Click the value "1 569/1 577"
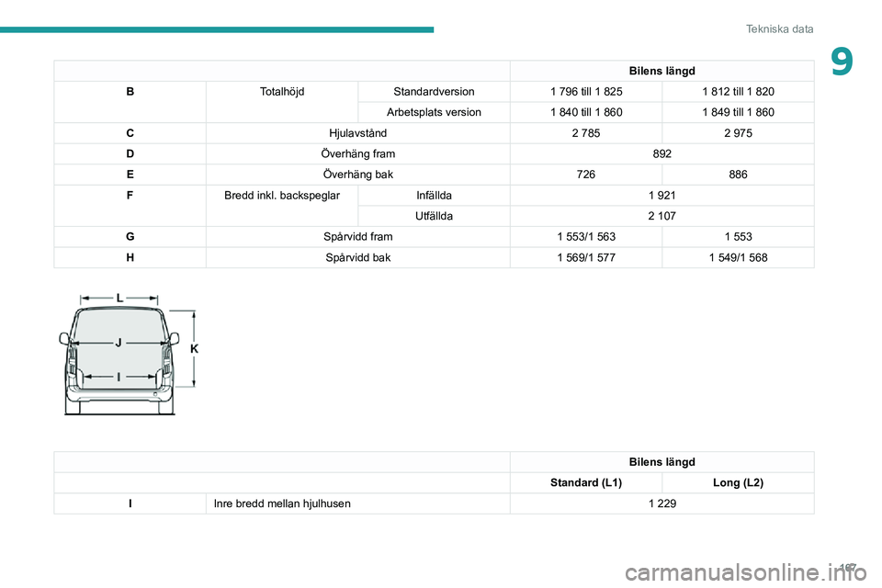Image resolution: width=882 pixels, height=588 pixels. 586,257
